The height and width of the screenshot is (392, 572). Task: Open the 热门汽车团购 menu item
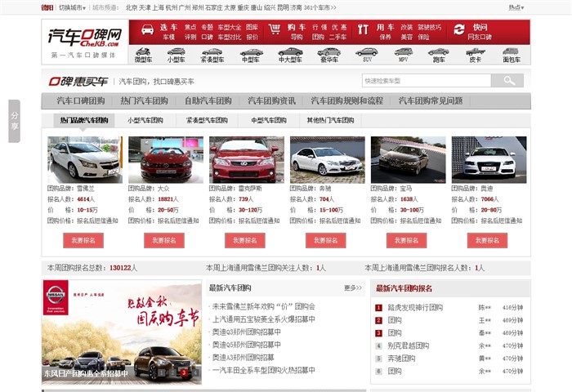click(x=144, y=101)
